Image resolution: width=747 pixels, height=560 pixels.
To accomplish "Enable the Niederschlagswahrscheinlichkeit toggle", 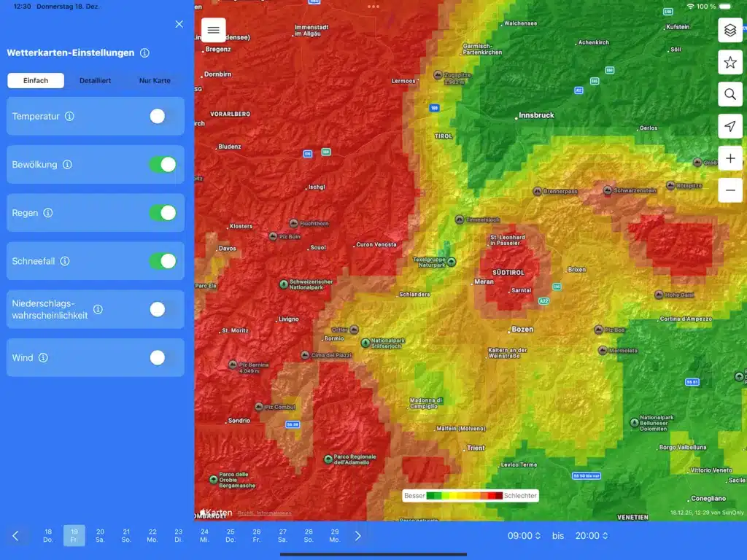I will tap(163, 309).
